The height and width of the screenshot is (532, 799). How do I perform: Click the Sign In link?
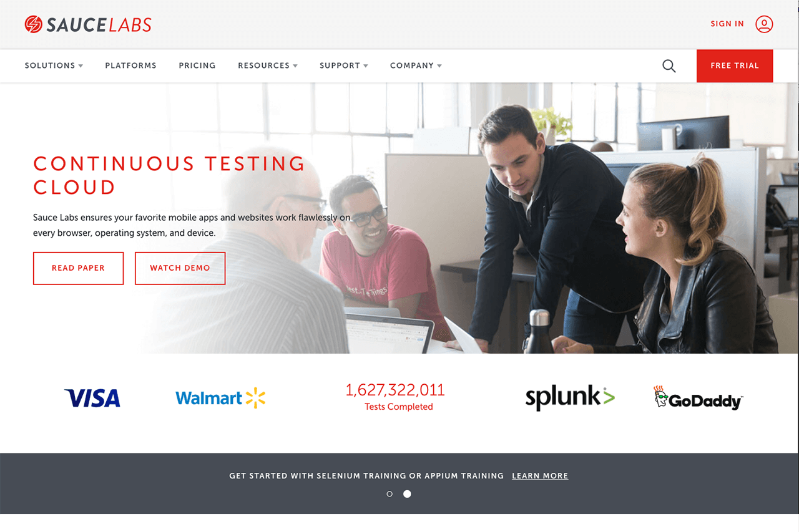[727, 24]
